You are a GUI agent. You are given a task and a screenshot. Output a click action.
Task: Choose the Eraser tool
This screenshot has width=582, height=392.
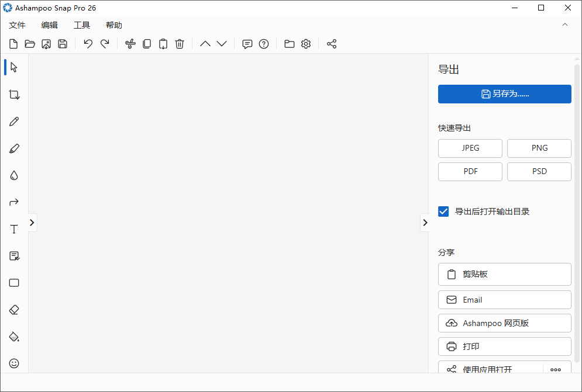point(14,310)
